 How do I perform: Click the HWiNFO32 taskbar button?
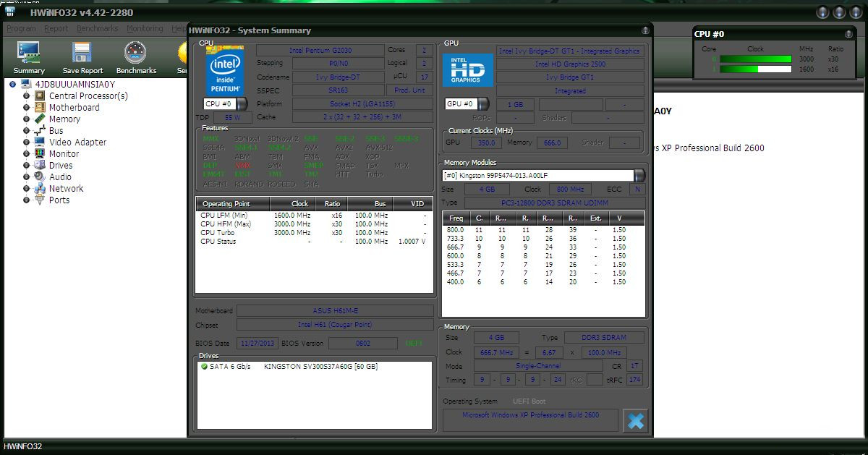22,448
